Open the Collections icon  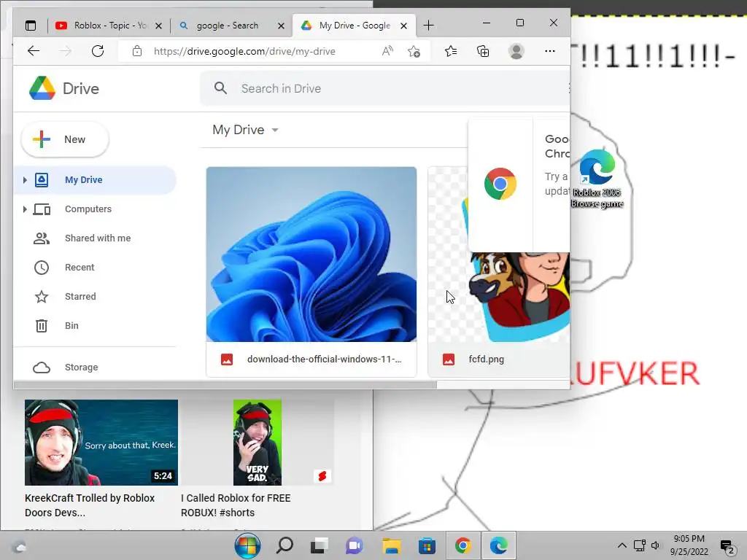point(483,51)
